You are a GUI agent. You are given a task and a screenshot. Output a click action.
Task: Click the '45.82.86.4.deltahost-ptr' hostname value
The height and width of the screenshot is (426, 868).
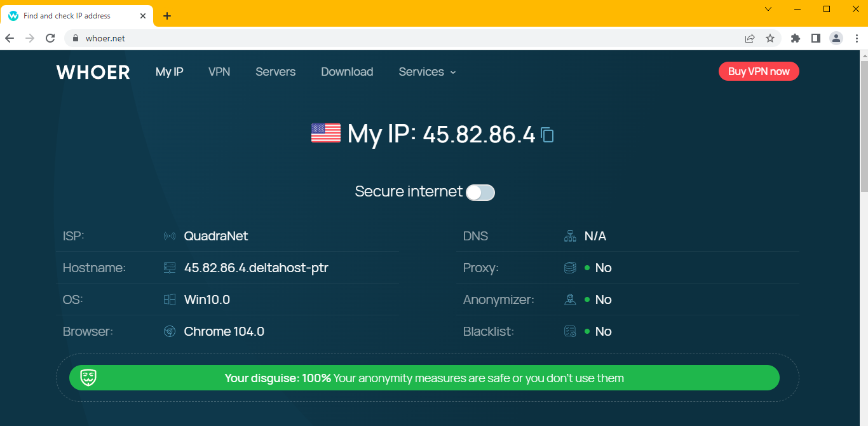(256, 268)
